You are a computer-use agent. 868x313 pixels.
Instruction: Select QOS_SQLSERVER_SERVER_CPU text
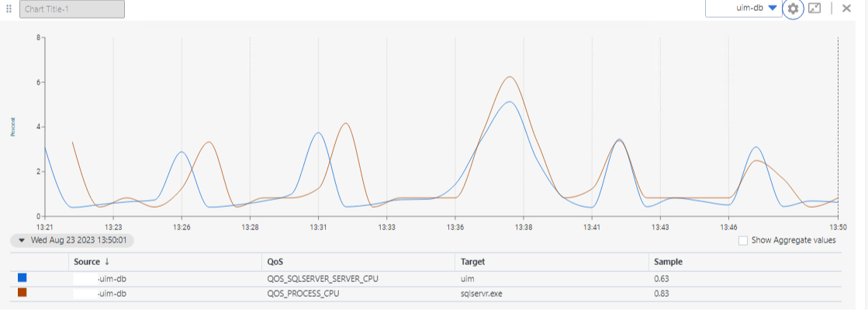tap(323, 279)
